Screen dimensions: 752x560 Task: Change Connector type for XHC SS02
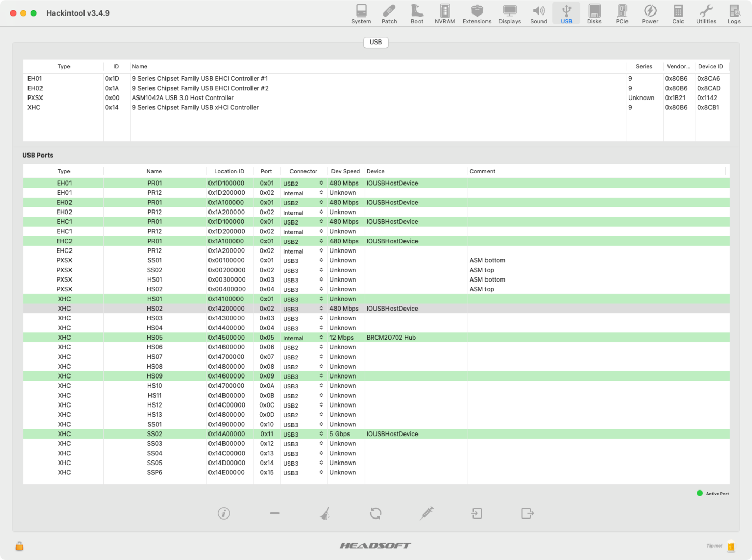pyautogui.click(x=303, y=434)
